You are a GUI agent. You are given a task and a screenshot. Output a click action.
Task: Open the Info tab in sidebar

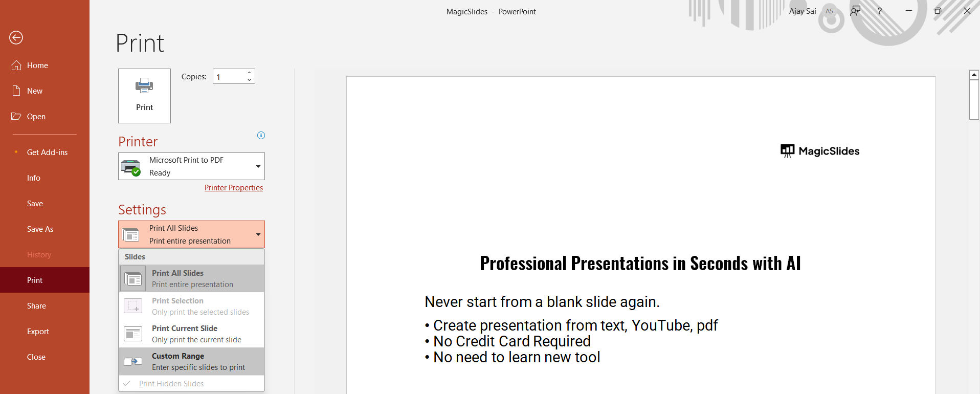[44, 178]
